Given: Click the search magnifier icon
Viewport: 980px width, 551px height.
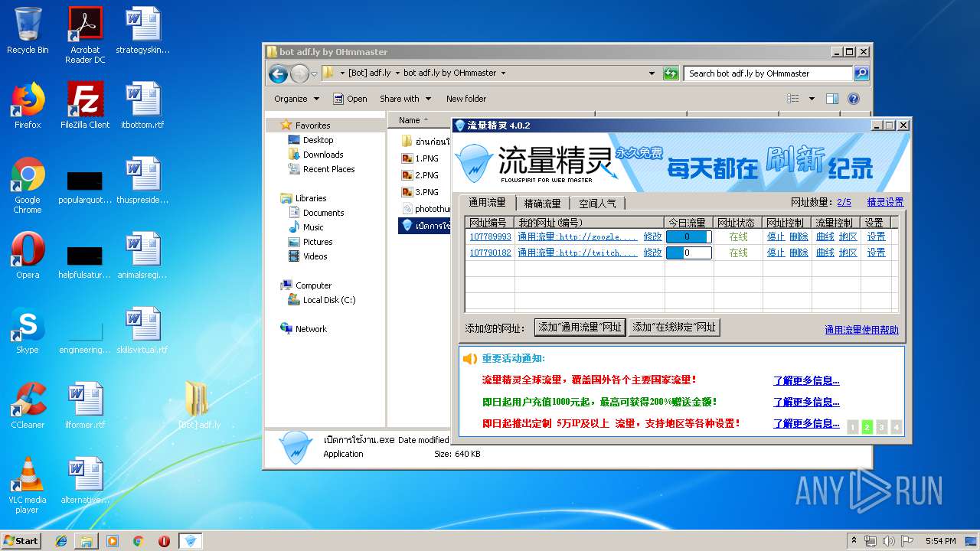Looking at the screenshot, I should click(861, 73).
